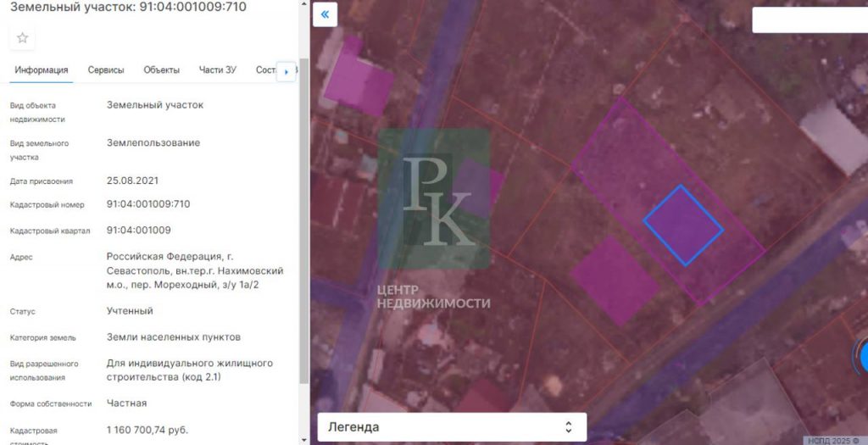The image size is (868, 445).
Task: Open the Части ЗУ tab
Action: click(218, 70)
